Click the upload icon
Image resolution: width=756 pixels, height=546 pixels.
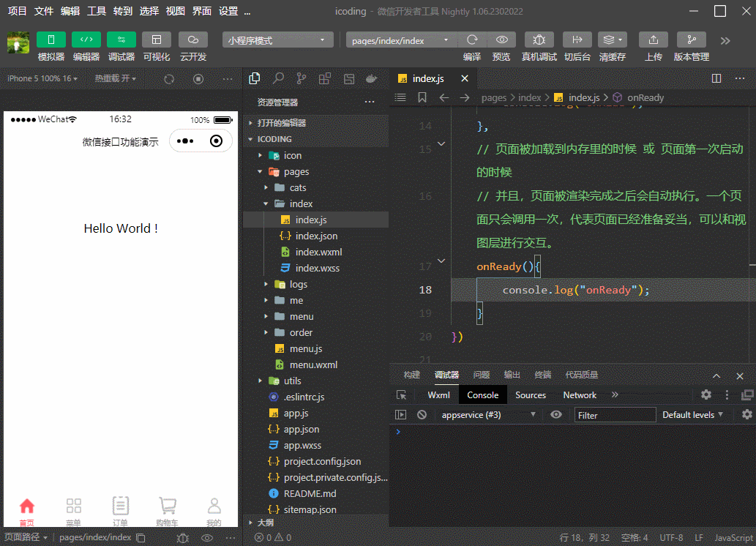pos(654,40)
